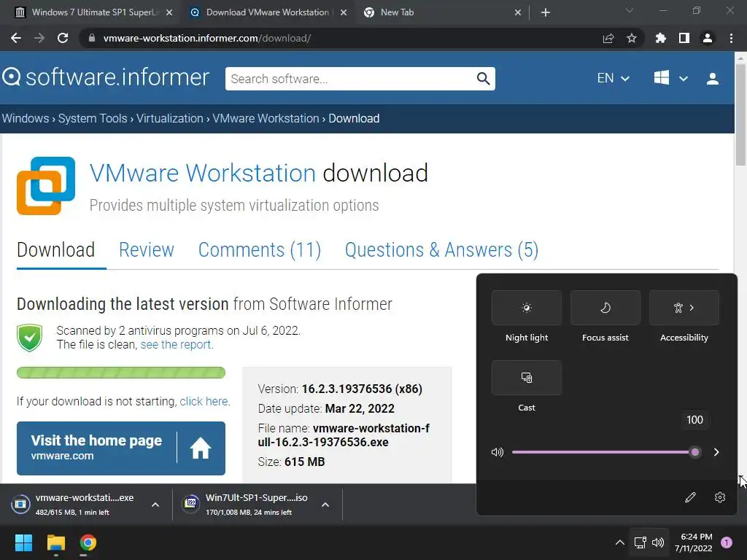Click the Chrome taskbar icon
Screen dimensions: 747x560
click(88, 542)
